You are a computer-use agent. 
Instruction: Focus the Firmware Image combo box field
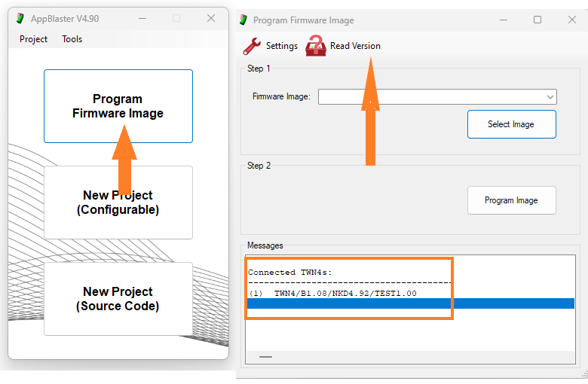[x=437, y=97]
